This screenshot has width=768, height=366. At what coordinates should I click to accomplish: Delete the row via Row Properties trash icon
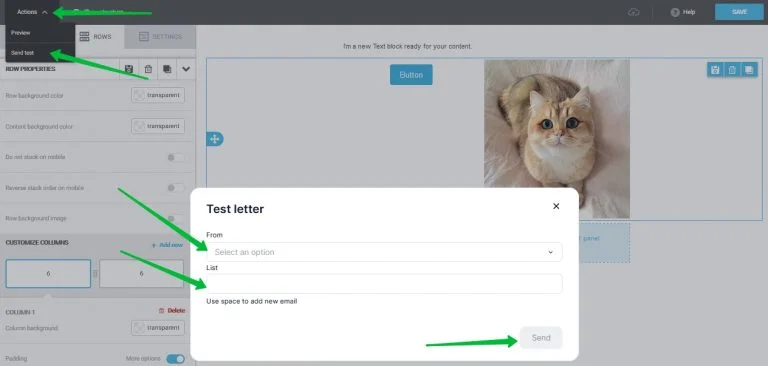[x=148, y=69]
